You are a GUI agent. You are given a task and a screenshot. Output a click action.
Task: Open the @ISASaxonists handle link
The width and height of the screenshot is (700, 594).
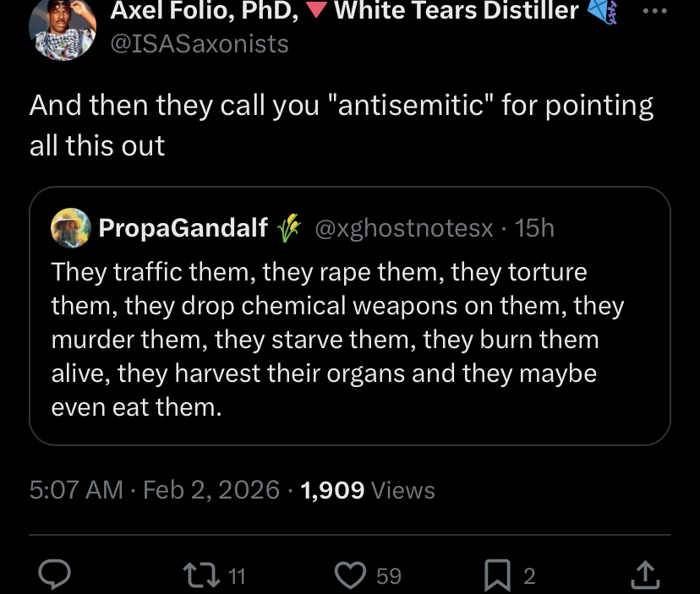point(200,43)
